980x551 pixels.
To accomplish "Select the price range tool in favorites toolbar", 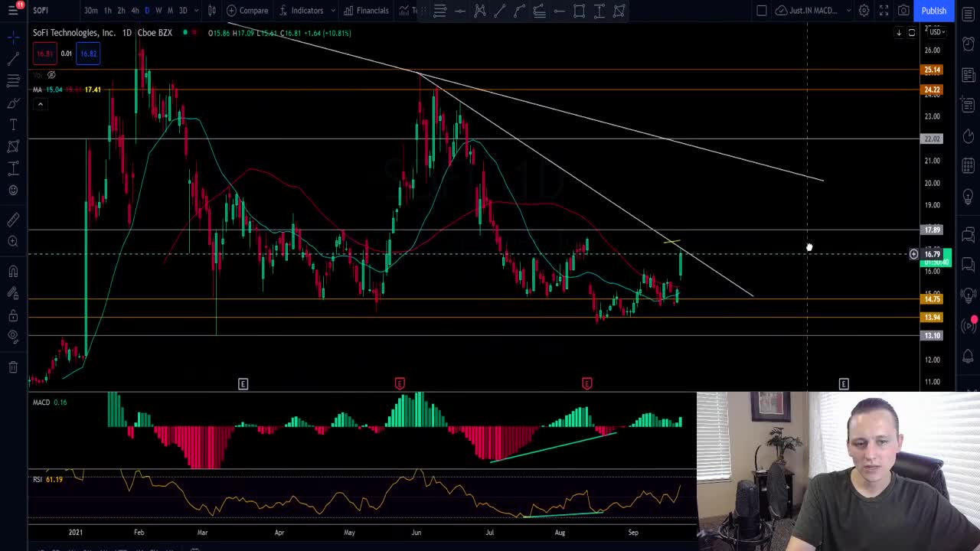I will click(x=599, y=11).
